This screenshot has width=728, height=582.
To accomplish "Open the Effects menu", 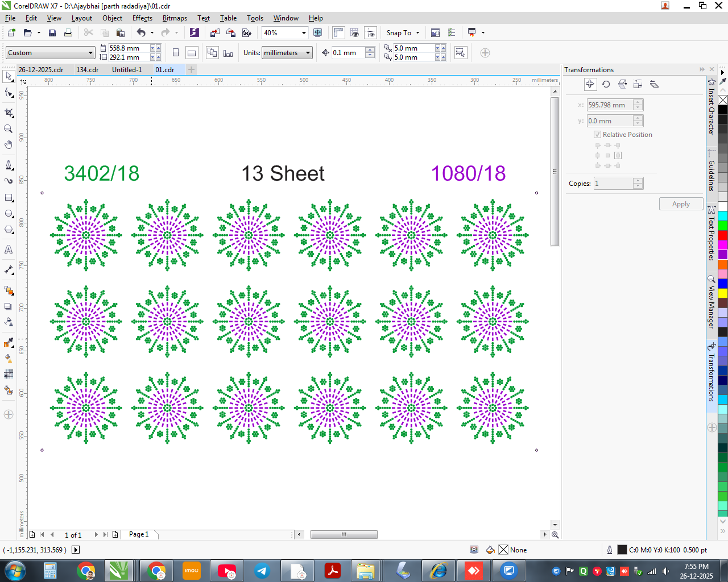I will coord(142,18).
